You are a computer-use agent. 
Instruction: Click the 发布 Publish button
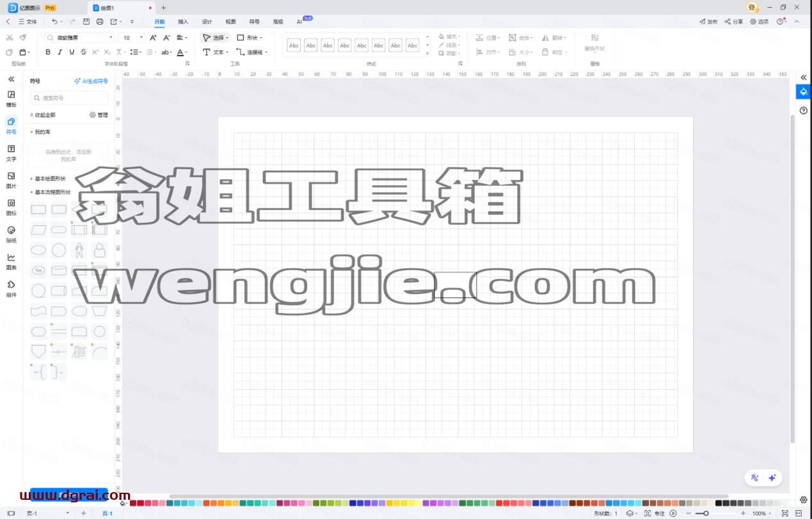[708, 22]
